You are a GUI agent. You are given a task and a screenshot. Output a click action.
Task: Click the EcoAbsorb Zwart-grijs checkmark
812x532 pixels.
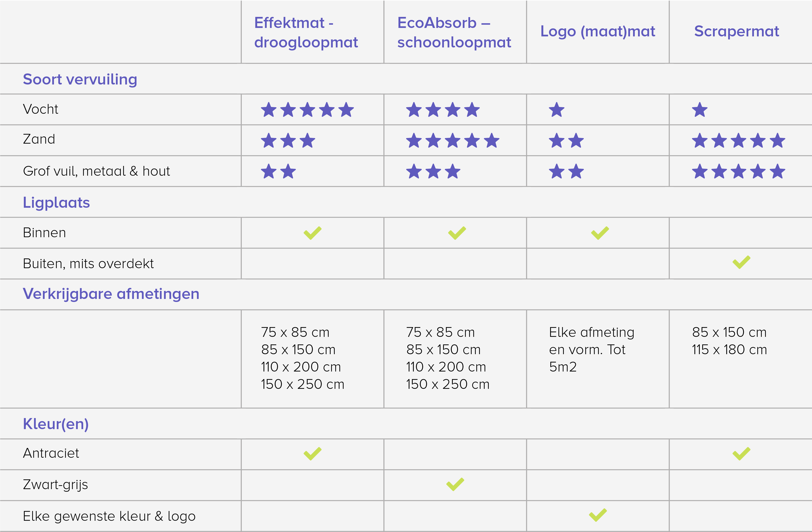click(x=455, y=484)
